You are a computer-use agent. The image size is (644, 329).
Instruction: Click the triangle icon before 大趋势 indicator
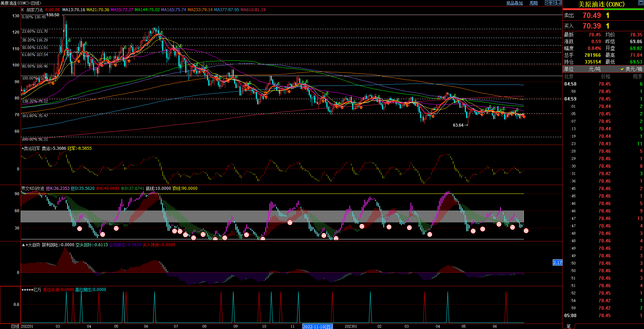[23, 245]
